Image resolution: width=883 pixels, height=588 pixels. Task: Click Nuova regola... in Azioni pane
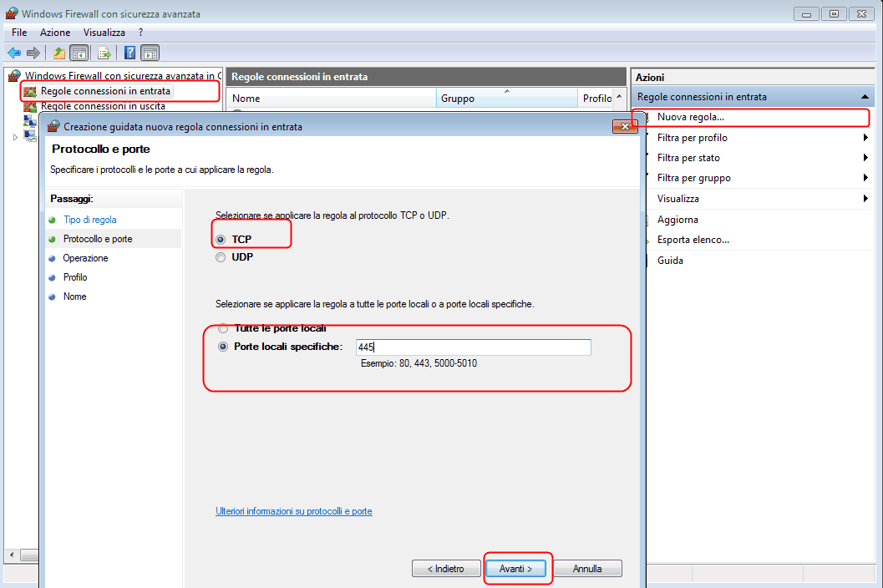[690, 117]
